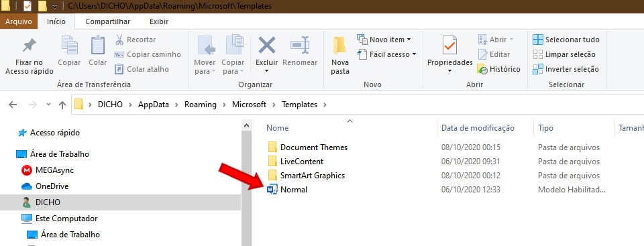Expand the Excluir dropdown arrow
Image resolution: width=644 pixels, height=246 pixels.
click(266, 71)
